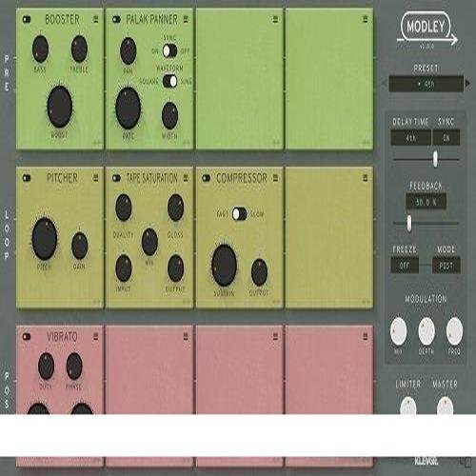The width and height of the screenshot is (476, 476).
Task: Open the Tape Saturation module menu icon
Action: pyautogui.click(x=186, y=178)
